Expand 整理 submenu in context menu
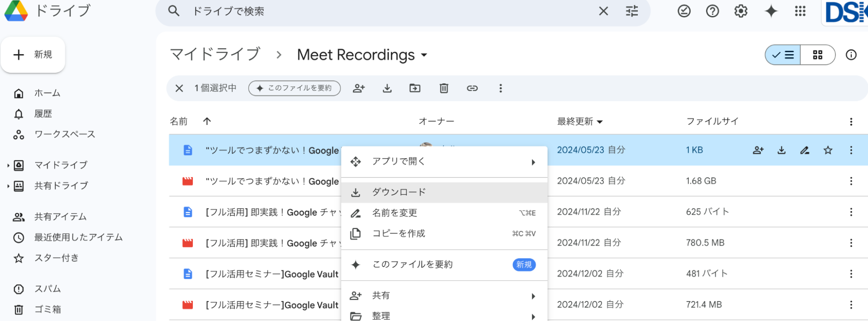Image resolution: width=868 pixels, height=321 pixels. 444,316
